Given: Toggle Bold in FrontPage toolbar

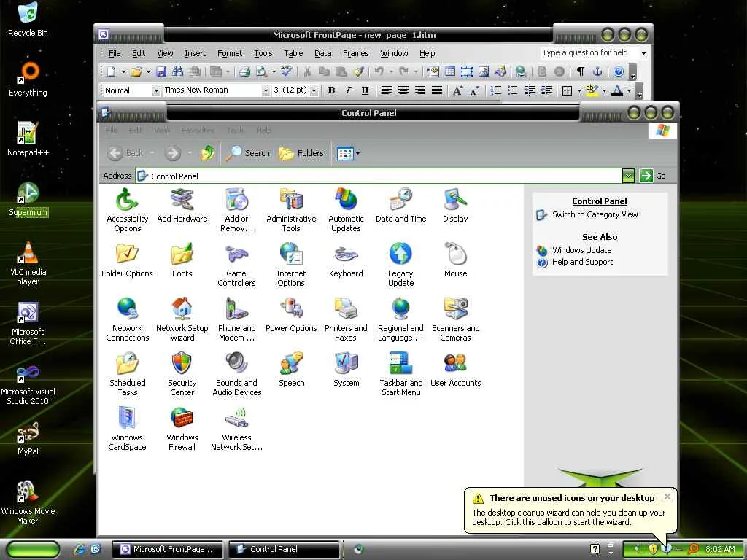Looking at the screenshot, I should (332, 90).
